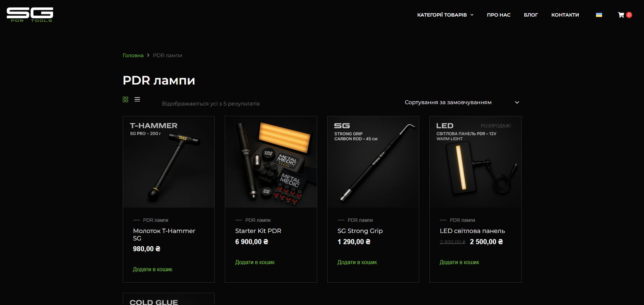Viewport: 644px width, 305px height.
Task: Click the Головна breadcrumb link
Action: [133, 55]
